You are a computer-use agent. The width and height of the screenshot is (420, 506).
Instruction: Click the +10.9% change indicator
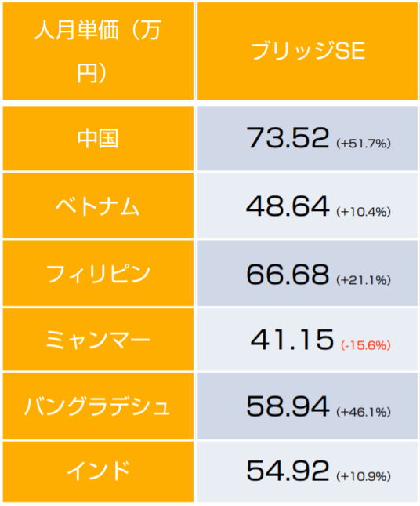364,476
